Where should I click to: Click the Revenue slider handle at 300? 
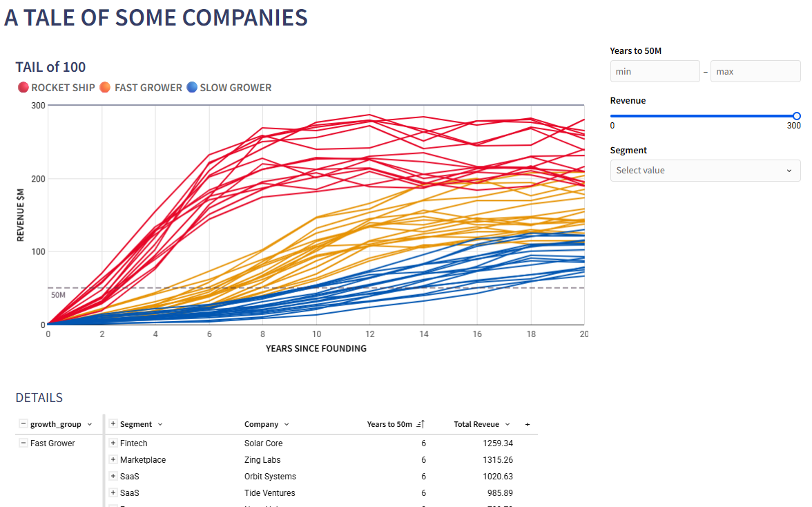pos(797,116)
